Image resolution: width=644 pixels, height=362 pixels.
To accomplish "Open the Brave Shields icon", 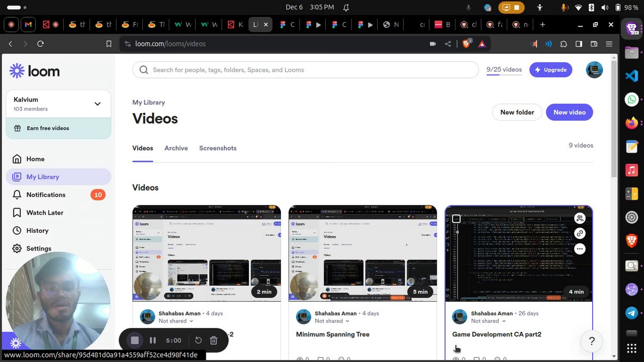I will click(x=467, y=44).
